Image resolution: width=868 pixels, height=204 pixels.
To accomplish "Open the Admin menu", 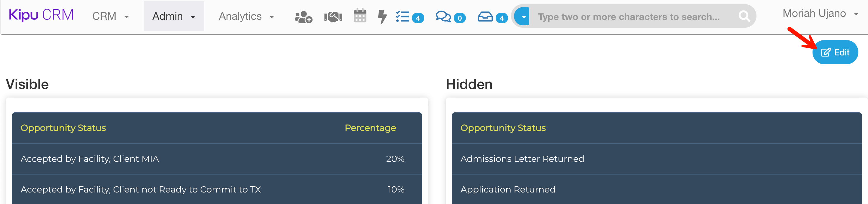I will (x=173, y=16).
